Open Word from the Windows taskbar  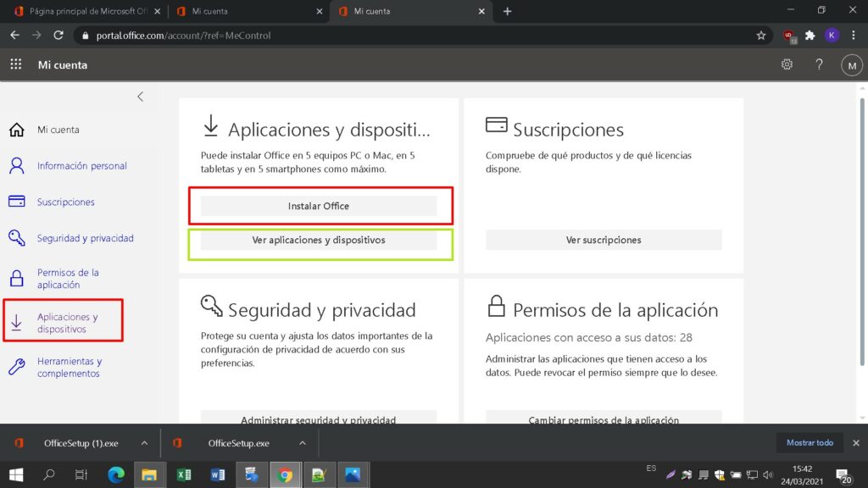tap(217, 475)
